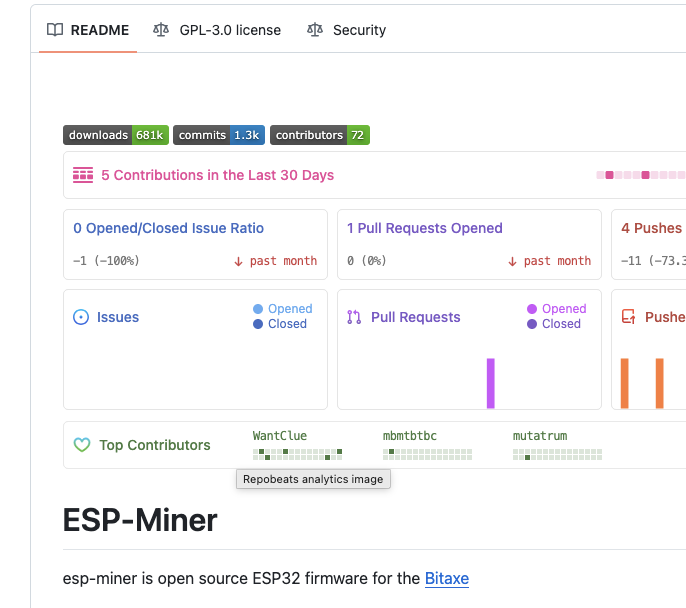Switch to the Security tab
The height and width of the screenshot is (608, 686).
[346, 30]
